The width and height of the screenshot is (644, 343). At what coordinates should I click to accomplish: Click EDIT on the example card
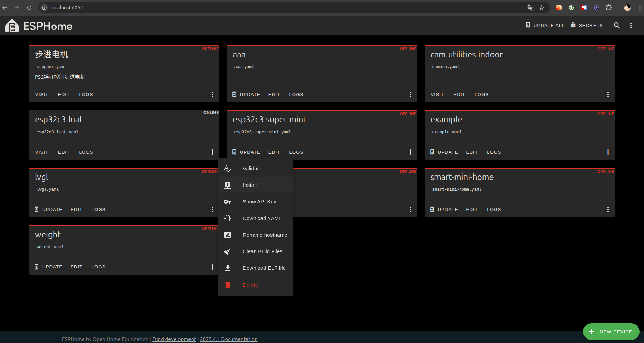click(x=472, y=152)
